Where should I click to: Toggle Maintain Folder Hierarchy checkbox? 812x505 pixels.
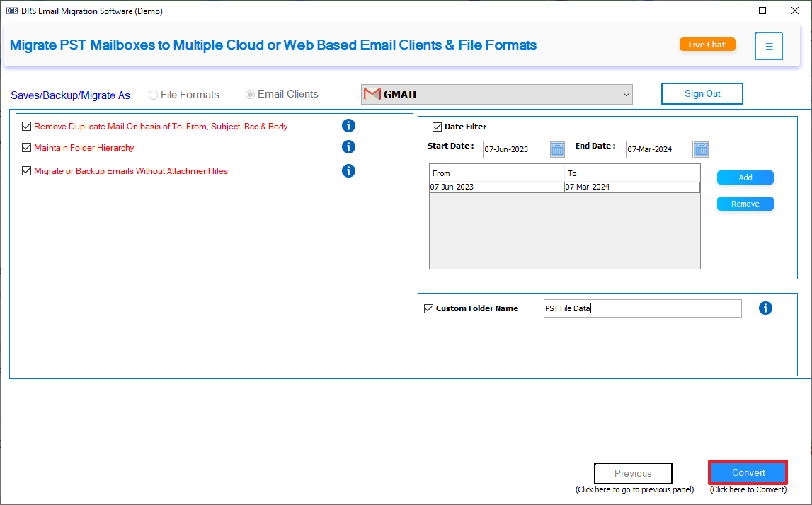point(26,147)
